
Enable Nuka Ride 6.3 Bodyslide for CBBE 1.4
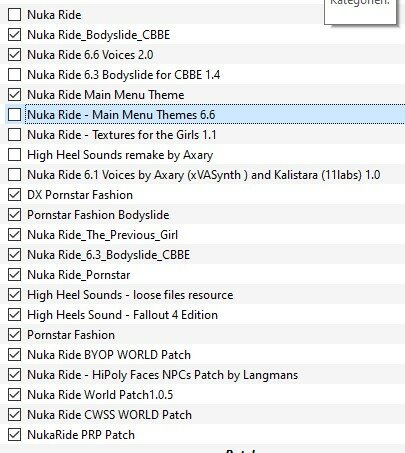pyautogui.click(x=14, y=75)
